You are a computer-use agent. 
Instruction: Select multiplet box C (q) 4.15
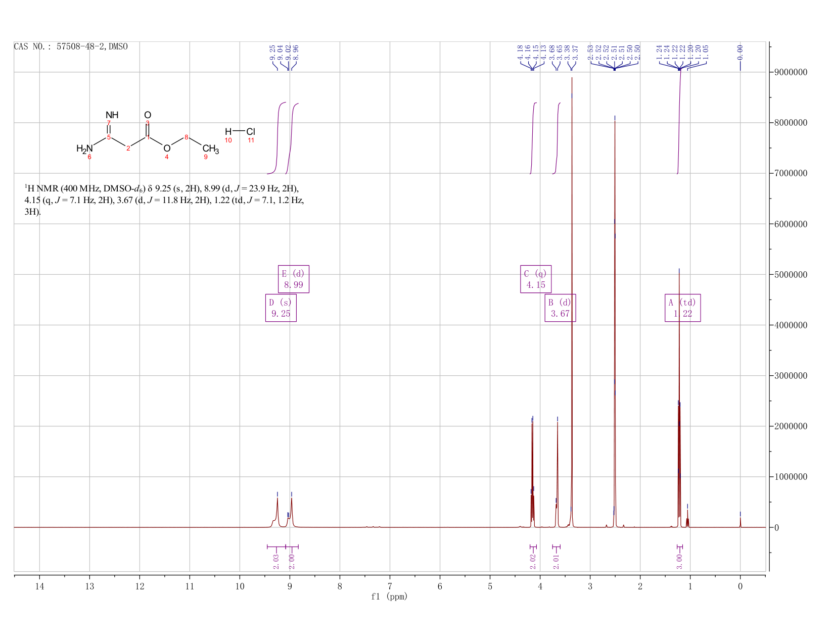click(x=536, y=279)
